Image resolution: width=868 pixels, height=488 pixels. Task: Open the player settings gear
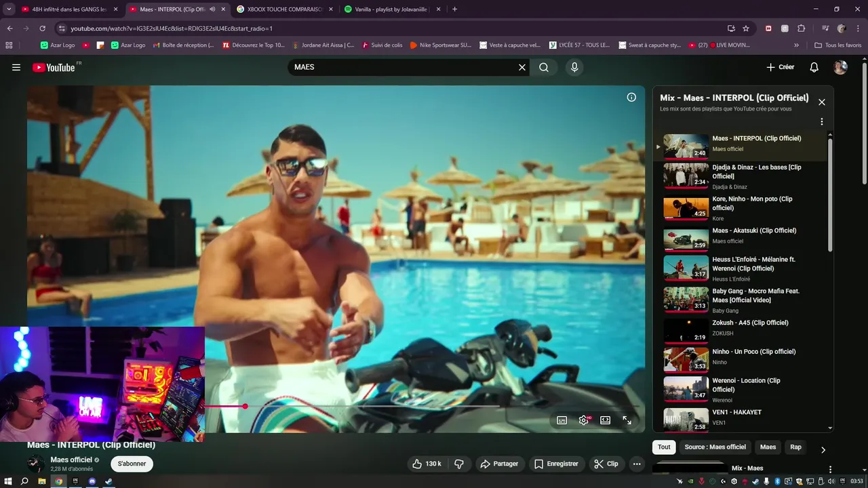[x=584, y=420]
